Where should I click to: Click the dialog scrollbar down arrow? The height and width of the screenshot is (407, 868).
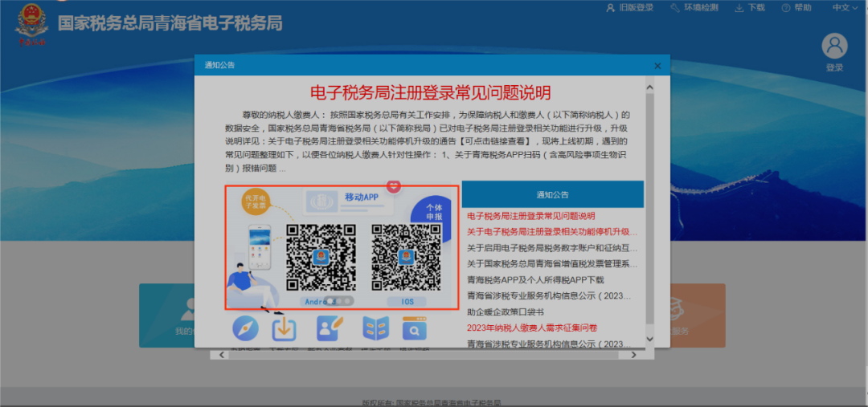pos(650,339)
